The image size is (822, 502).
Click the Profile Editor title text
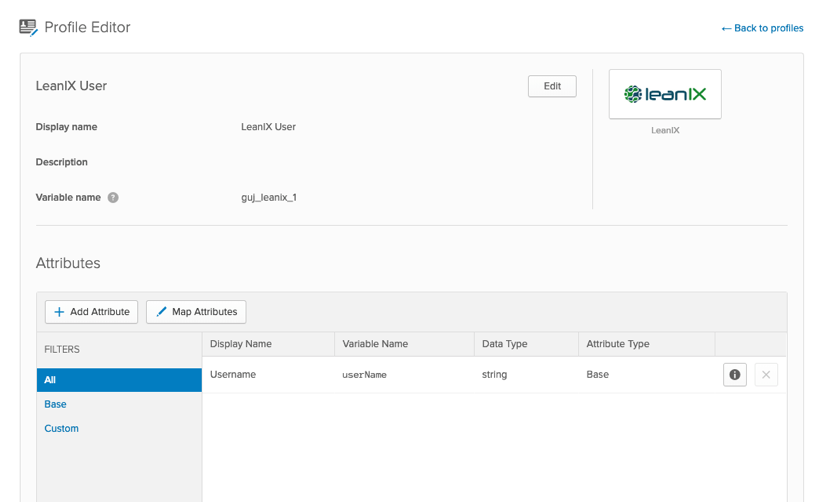pyautogui.click(x=87, y=27)
